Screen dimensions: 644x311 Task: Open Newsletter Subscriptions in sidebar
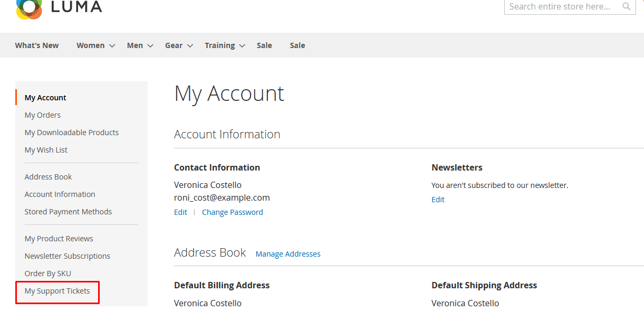click(x=68, y=256)
